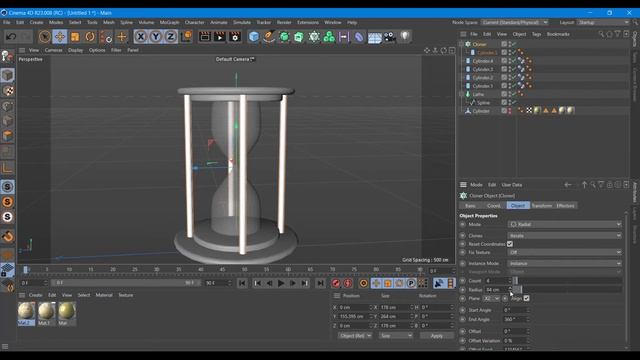Adjust the Count slider
Screen dimensions: 640x360
click(x=567, y=281)
